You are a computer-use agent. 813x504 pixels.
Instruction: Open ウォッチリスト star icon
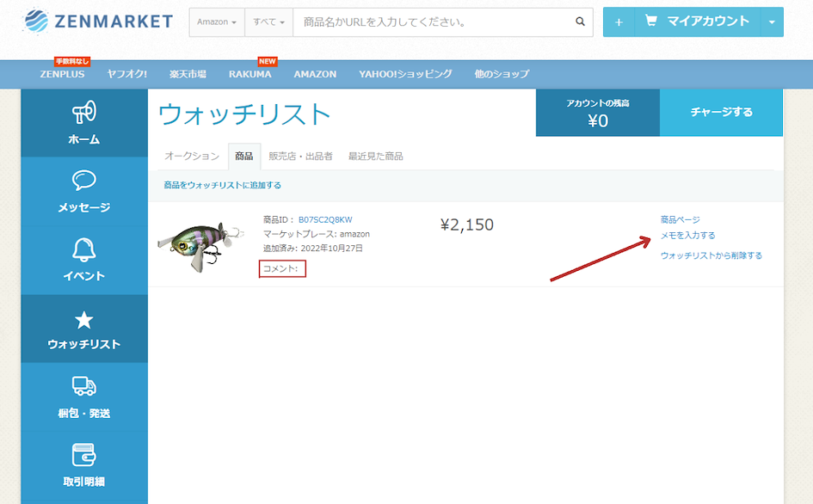click(84, 320)
